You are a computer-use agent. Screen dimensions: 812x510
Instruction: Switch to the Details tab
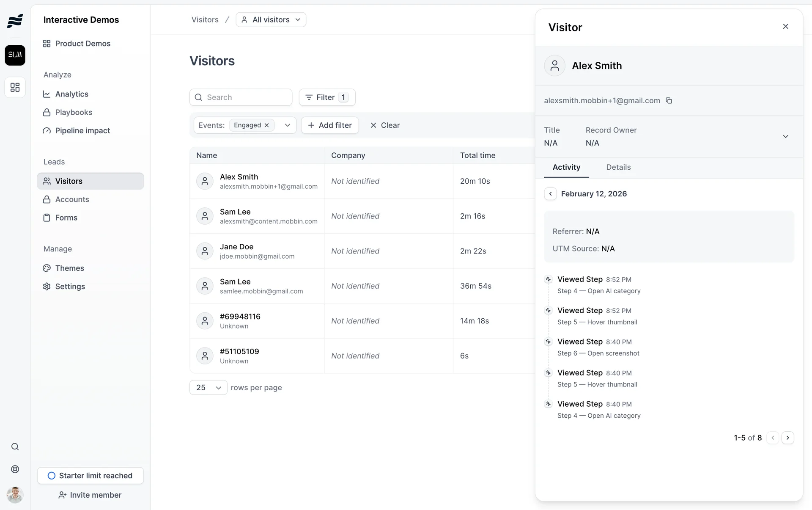pyautogui.click(x=618, y=168)
